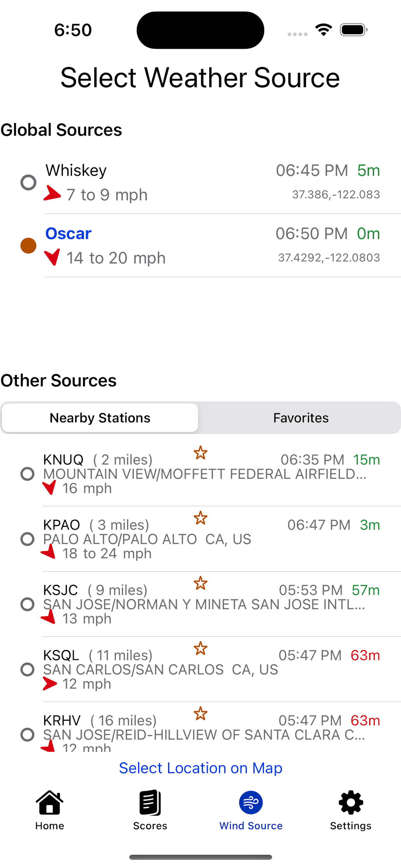Image resolution: width=401 pixels, height=868 pixels.
Task: Tap the Whiskey source name
Action: pos(76,170)
